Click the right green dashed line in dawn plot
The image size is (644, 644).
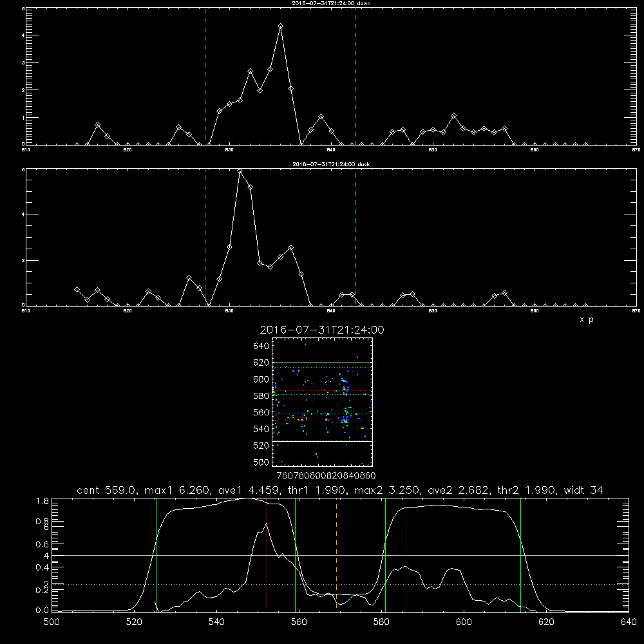[x=355, y=76]
